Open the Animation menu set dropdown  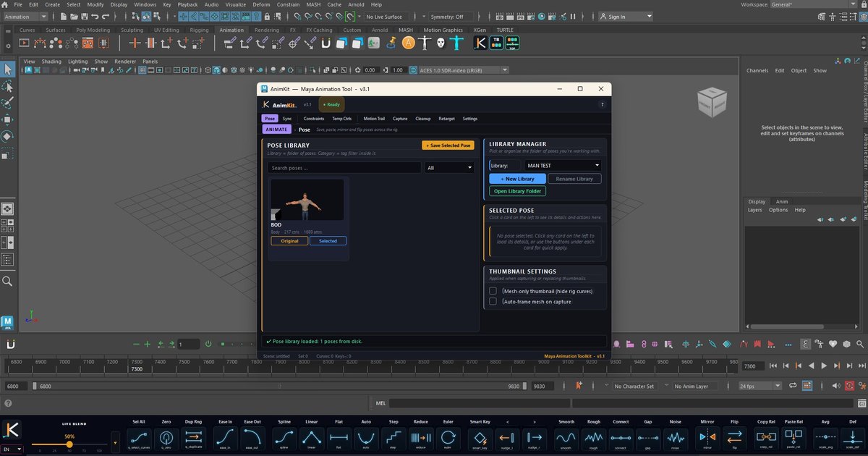[27, 16]
